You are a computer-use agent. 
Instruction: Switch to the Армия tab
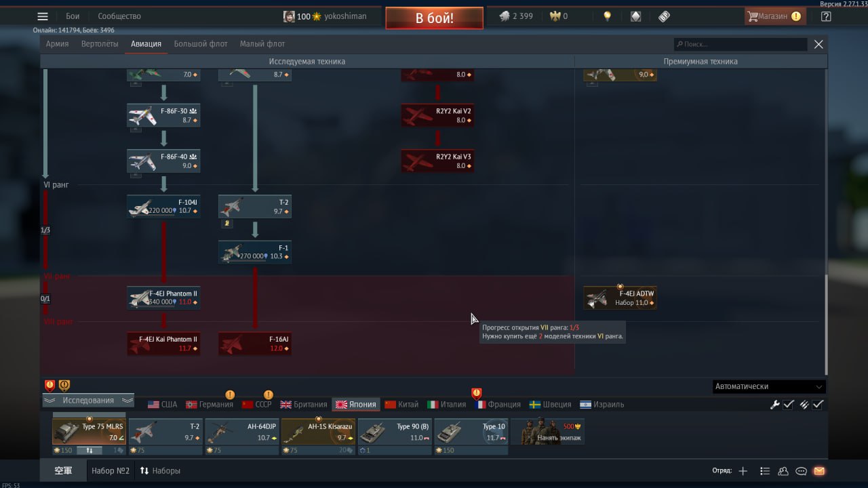pyautogui.click(x=57, y=44)
